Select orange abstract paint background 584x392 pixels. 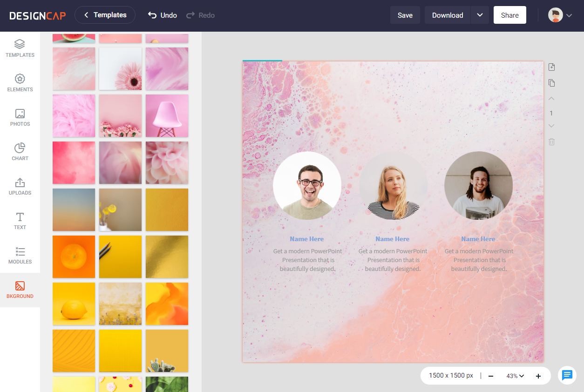click(x=167, y=304)
